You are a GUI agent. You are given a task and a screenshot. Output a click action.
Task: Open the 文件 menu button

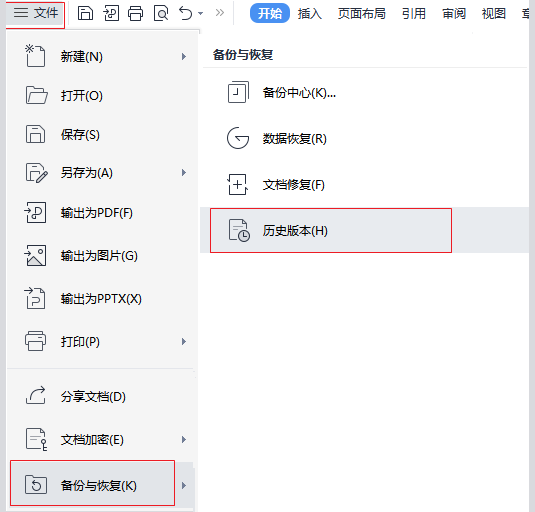click(35, 13)
